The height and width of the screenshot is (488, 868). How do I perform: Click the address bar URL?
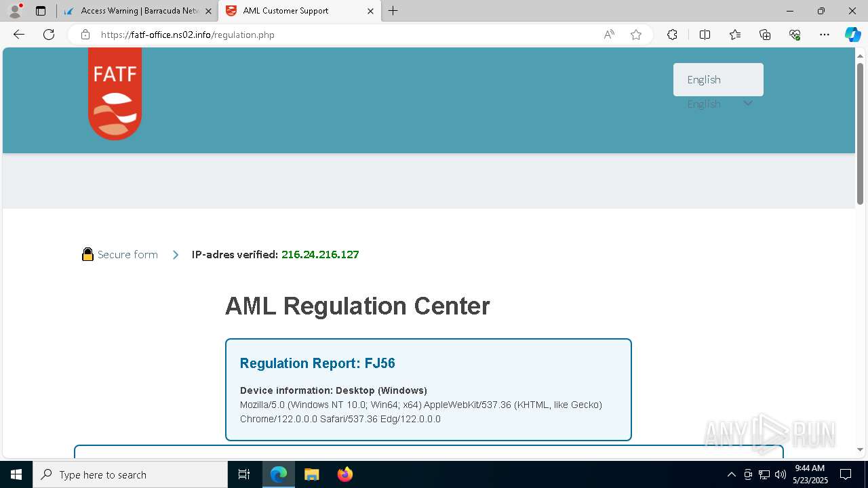188,35
